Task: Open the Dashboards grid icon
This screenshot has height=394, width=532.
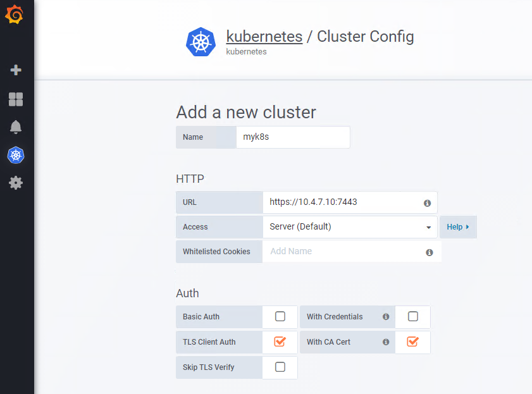Action: [16, 99]
